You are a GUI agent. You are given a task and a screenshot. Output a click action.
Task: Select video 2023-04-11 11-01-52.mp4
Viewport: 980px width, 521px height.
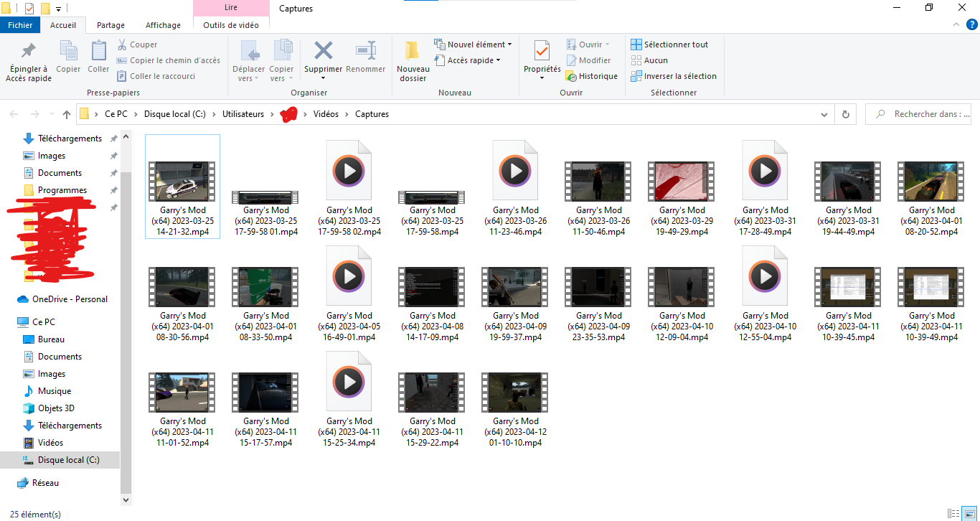click(x=183, y=398)
